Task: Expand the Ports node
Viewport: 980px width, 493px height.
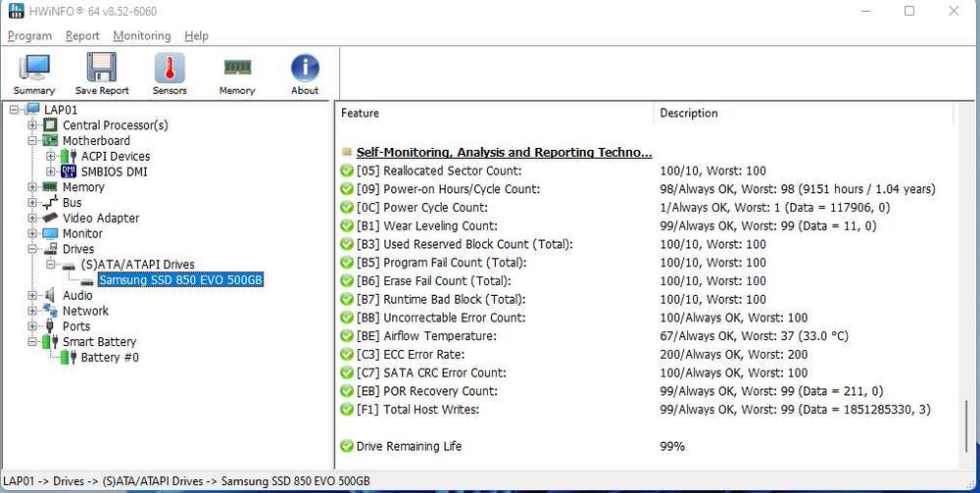Action: pos(33,326)
